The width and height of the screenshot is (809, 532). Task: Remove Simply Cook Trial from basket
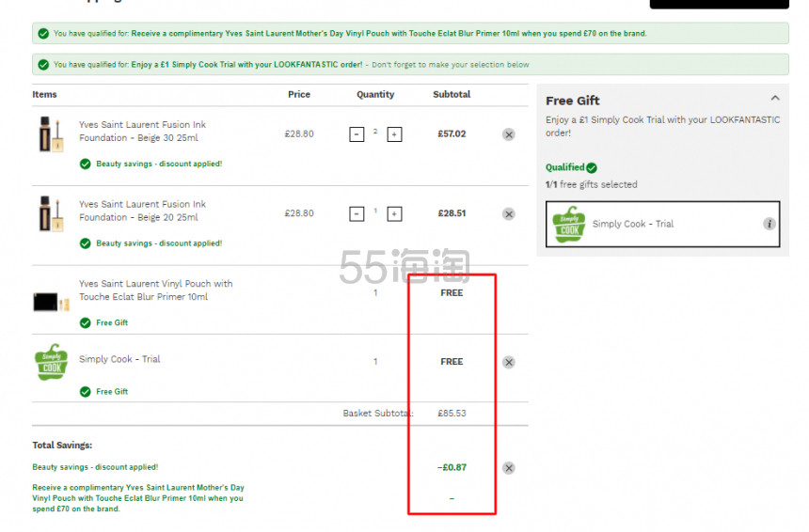(509, 363)
